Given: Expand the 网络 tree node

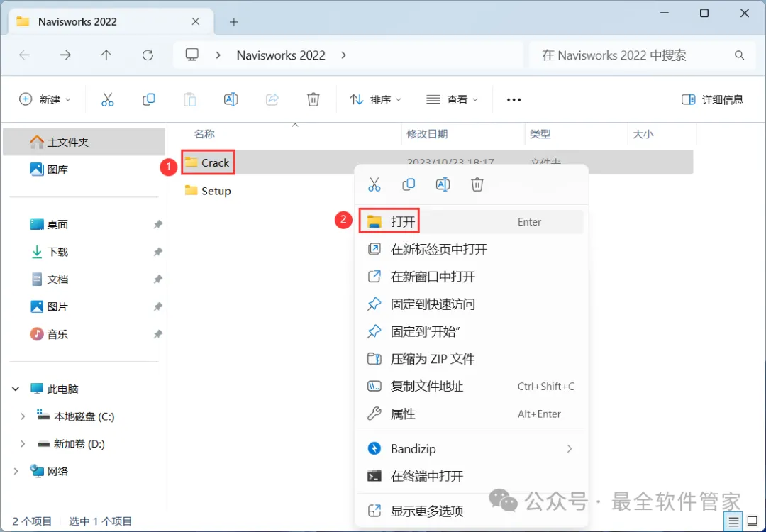Looking at the screenshot, I should (x=16, y=472).
